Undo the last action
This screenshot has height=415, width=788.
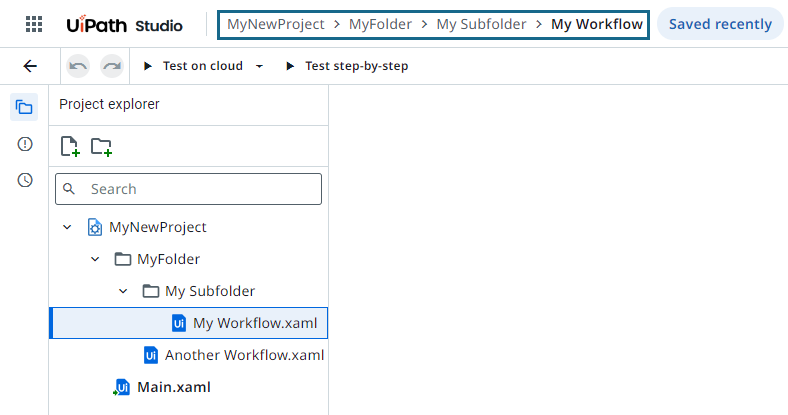click(x=78, y=66)
